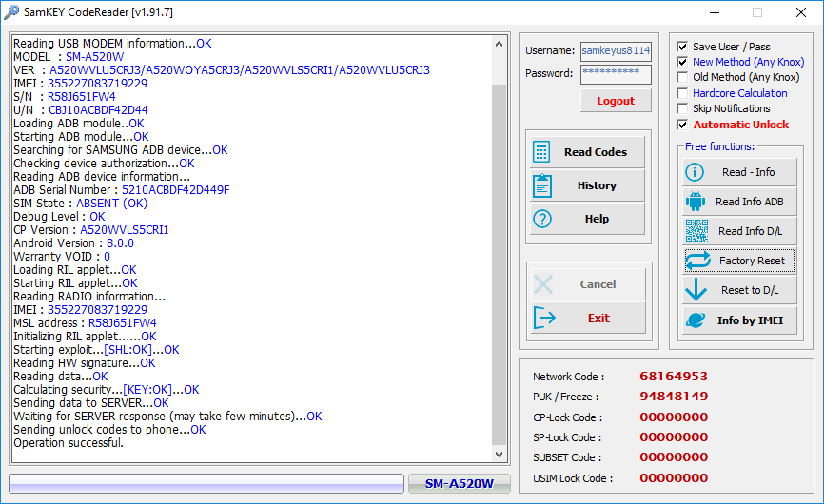Click the clipboard icon beside History
The height and width of the screenshot is (504, 824).
pos(542,185)
